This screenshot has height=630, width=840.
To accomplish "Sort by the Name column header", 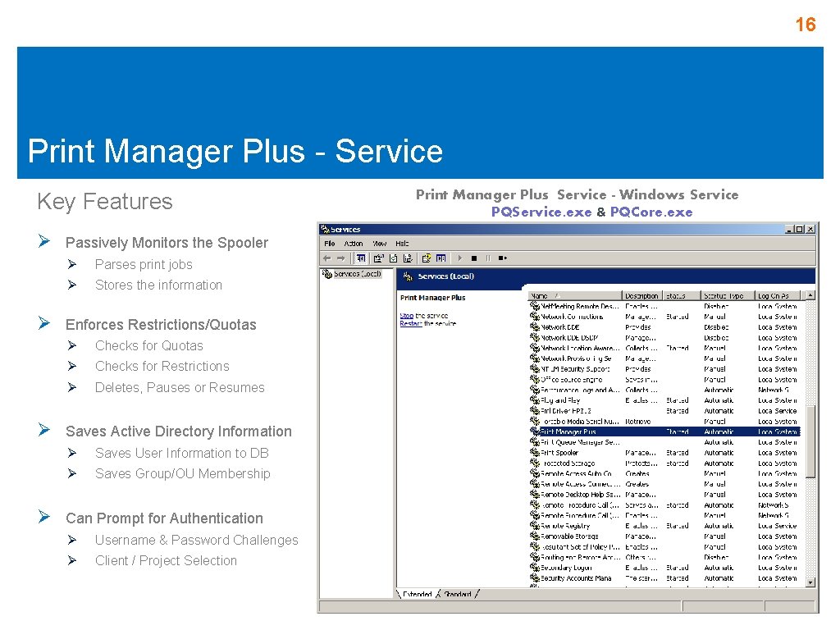I will pos(575,295).
